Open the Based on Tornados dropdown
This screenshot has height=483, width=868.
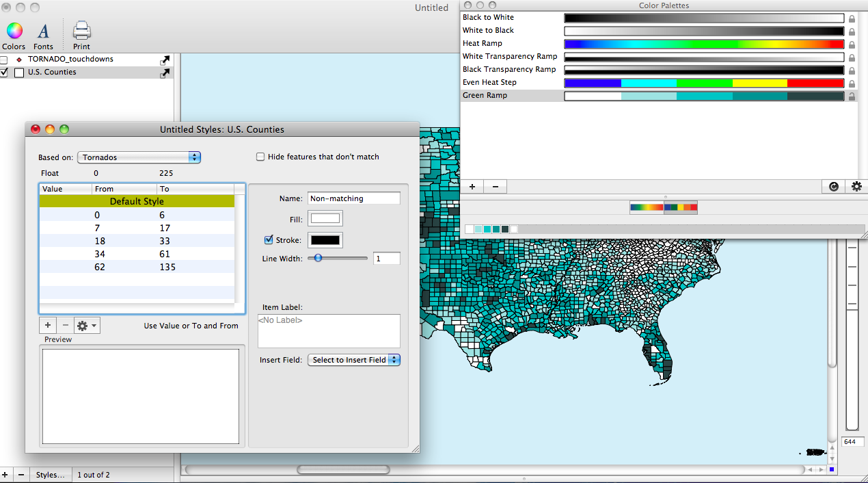139,157
